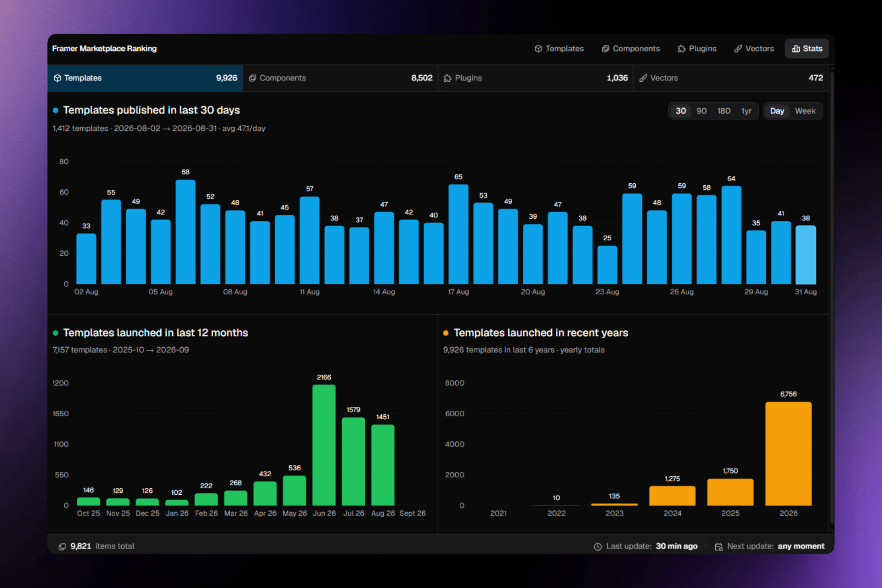Click 'Templates published in last 30 days' heading
Image resolution: width=882 pixels, height=588 pixels.
(x=152, y=110)
